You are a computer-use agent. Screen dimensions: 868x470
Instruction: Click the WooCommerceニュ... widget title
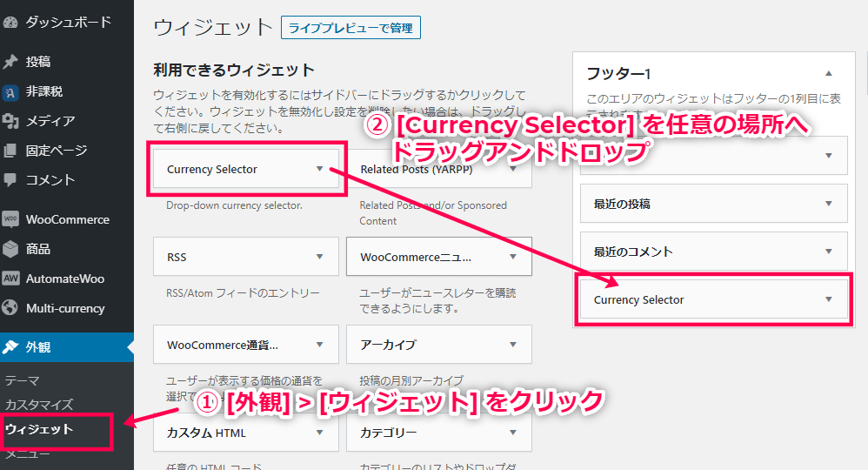416,257
